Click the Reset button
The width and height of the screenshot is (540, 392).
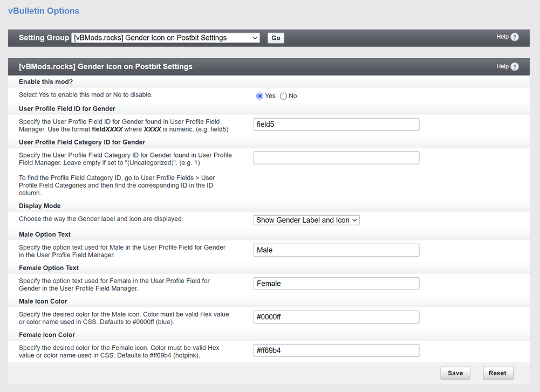click(x=497, y=373)
